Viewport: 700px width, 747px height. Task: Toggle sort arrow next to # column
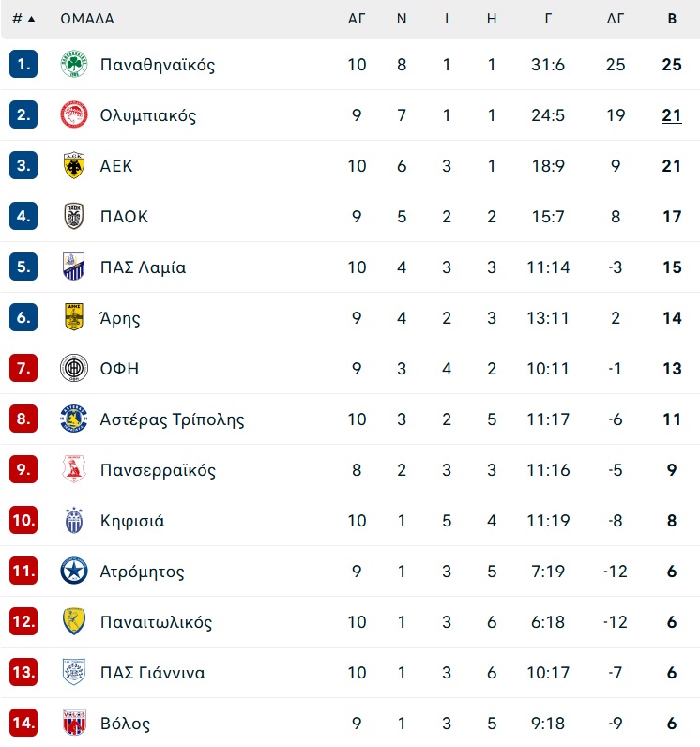click(31, 19)
